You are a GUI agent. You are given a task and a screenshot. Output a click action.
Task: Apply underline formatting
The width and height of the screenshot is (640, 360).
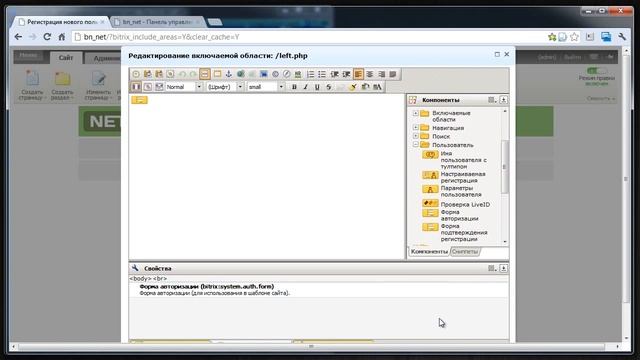click(x=317, y=87)
